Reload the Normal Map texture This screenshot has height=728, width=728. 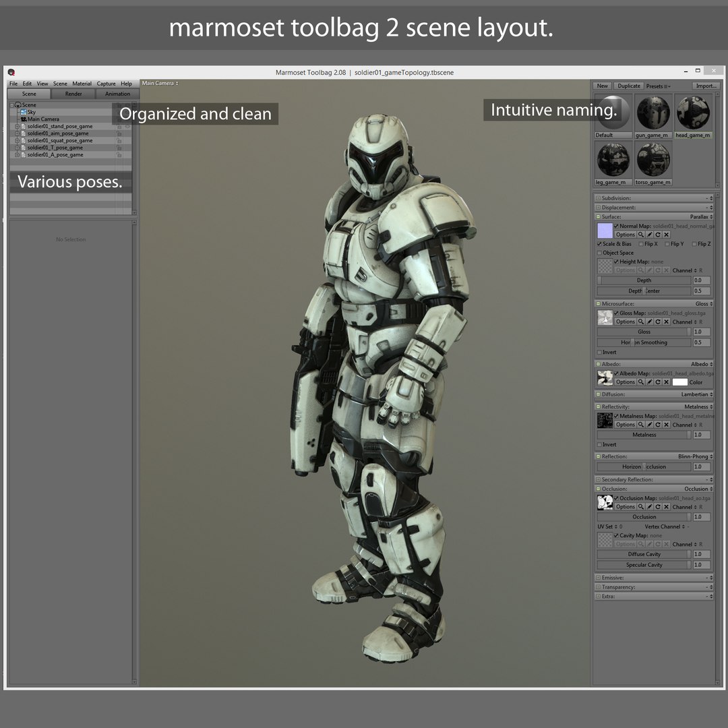pyautogui.click(x=658, y=235)
